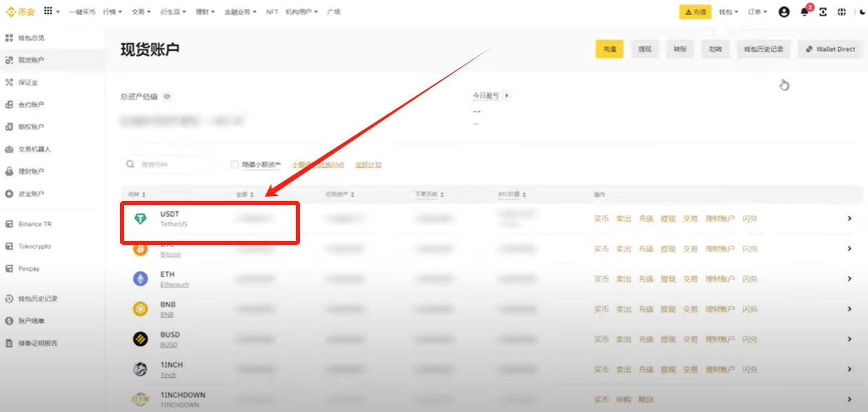
Task: Select 资金账户 in the left sidebar
Action: (31, 194)
